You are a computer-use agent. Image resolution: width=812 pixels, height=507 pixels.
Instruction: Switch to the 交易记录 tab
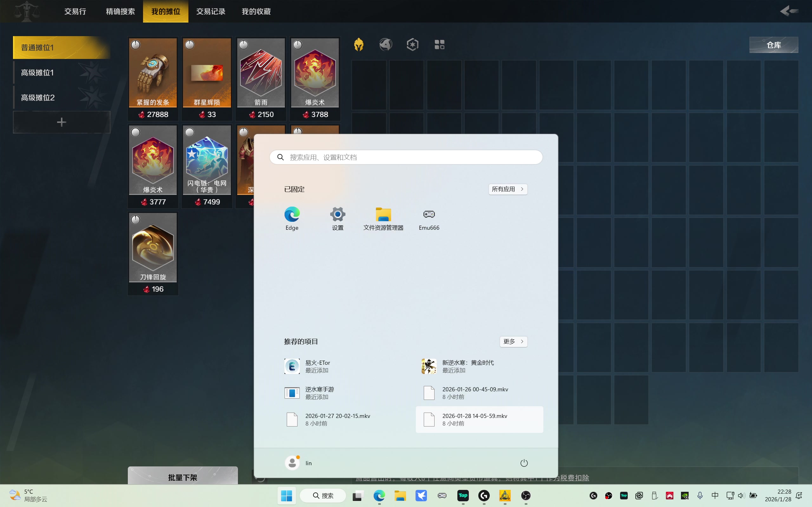click(x=211, y=11)
